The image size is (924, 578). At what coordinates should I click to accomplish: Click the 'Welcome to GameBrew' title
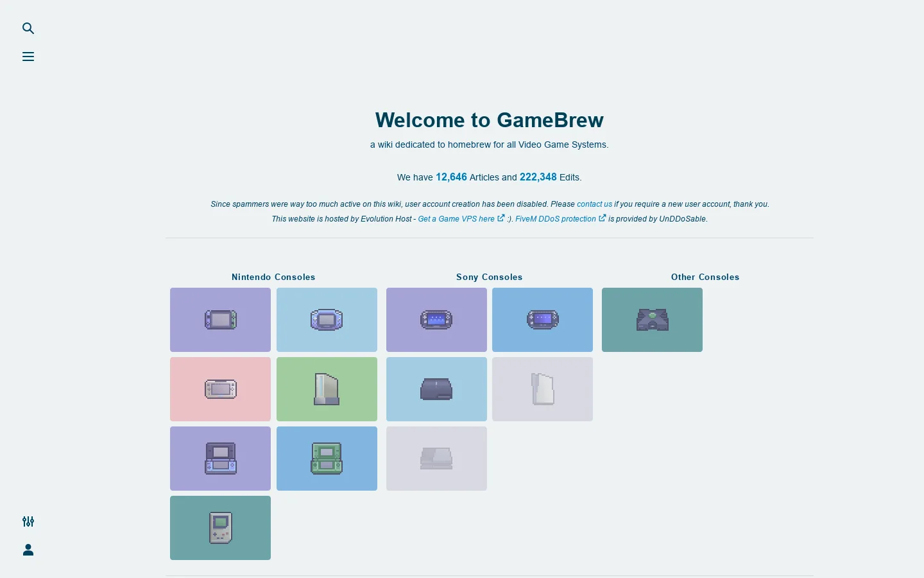490,120
